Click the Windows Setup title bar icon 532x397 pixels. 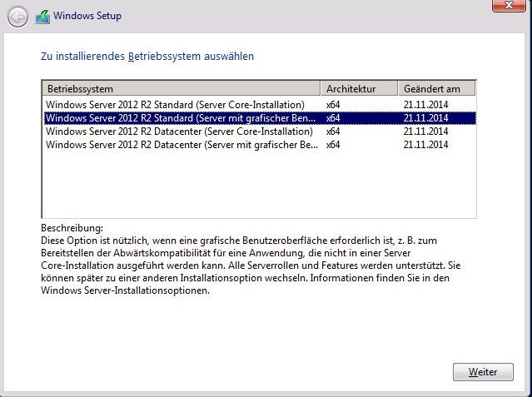coord(42,16)
